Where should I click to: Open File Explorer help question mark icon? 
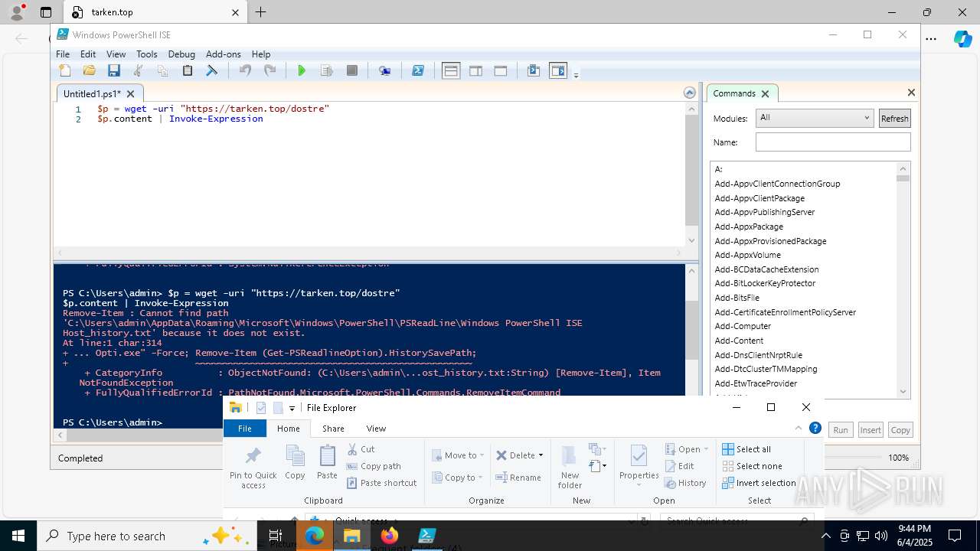815,429
